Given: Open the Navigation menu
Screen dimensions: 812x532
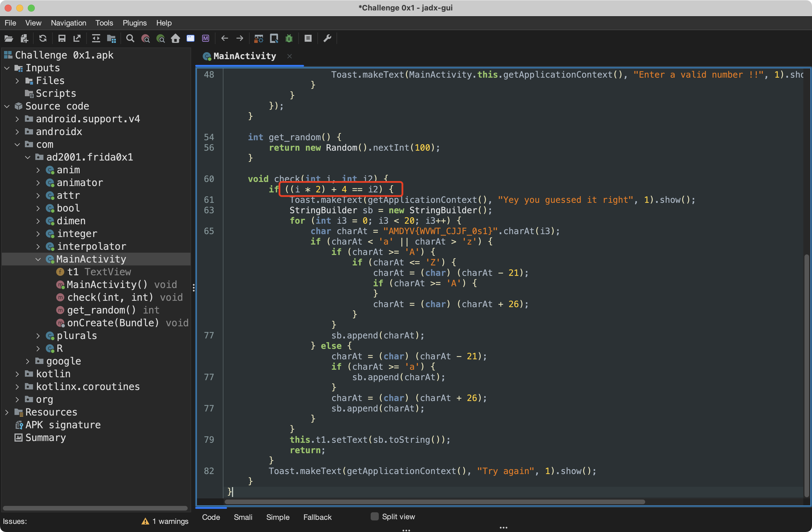Looking at the screenshot, I should coord(69,23).
